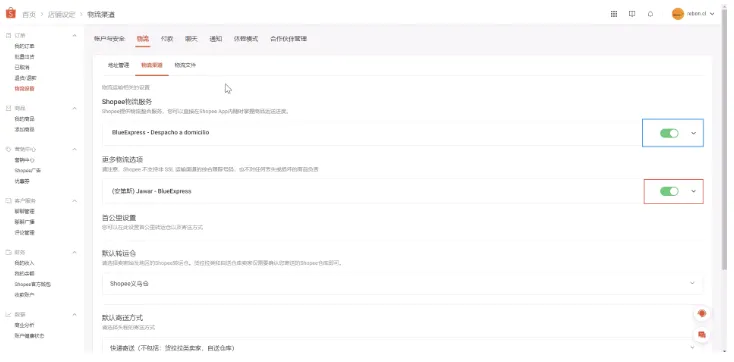
Task: Click the 'BlueExpress - Despacho a domicilio' text
Action: (161, 133)
